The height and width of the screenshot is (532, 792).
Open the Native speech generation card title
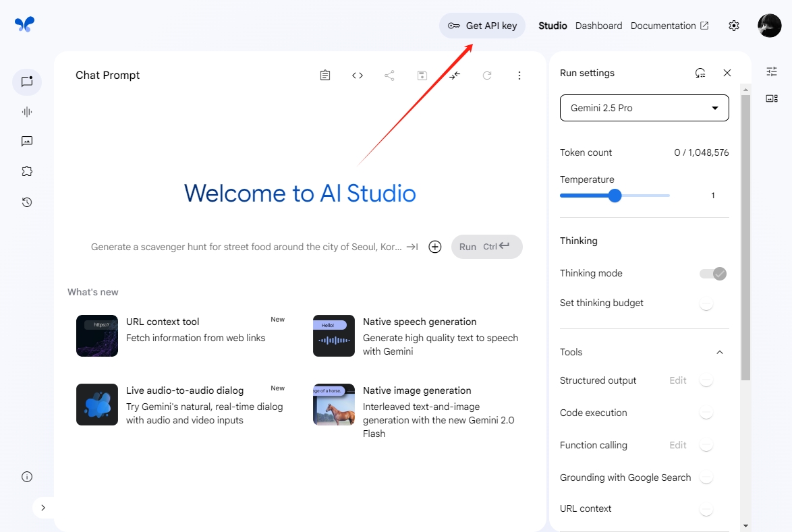[x=420, y=322]
